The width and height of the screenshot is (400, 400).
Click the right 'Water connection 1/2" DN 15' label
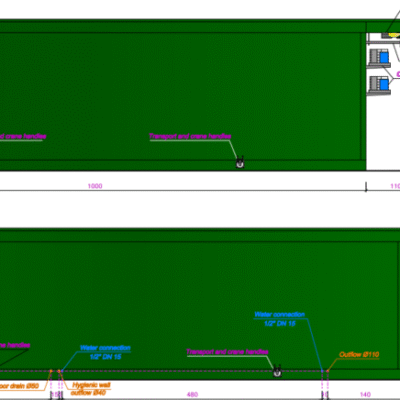point(280,319)
